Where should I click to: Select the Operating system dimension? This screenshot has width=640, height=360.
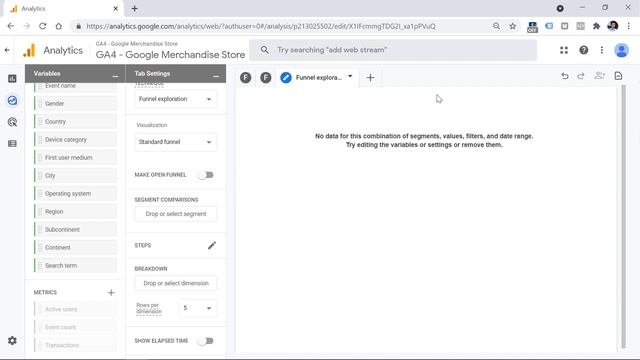pyautogui.click(x=76, y=193)
